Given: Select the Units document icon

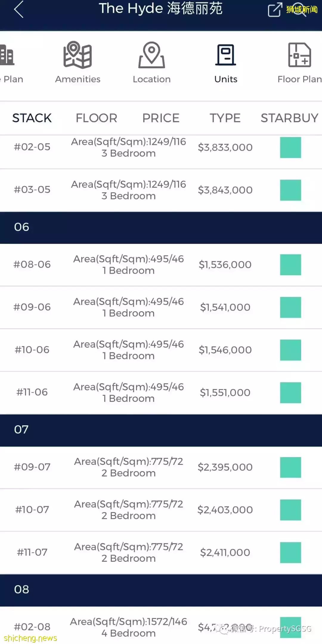Looking at the screenshot, I should (226, 55).
